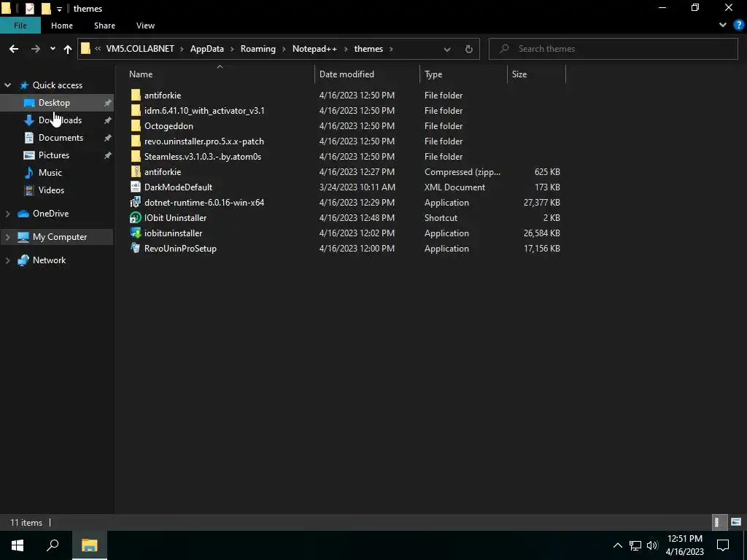This screenshot has height=560, width=747.
Task: Click the 3/24/2023 10:11 AM date cell
Action: pos(357,187)
